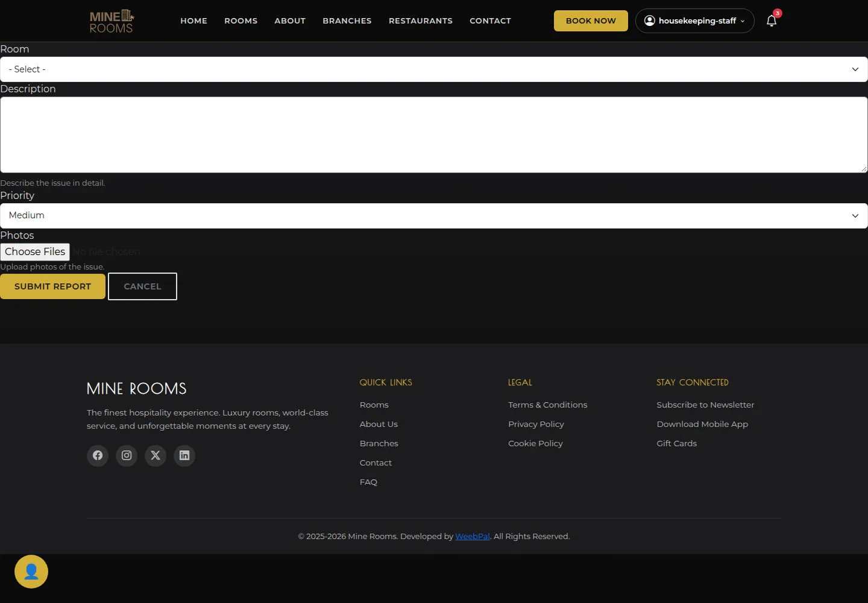Click the MINE ROOMS footer heading
Screen dimensions: 868x603
point(137,388)
